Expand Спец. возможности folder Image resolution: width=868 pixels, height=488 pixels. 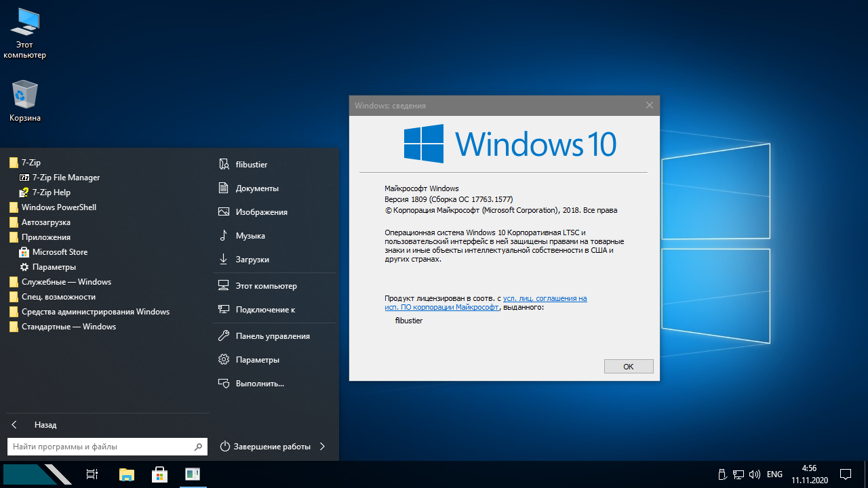tap(52, 297)
